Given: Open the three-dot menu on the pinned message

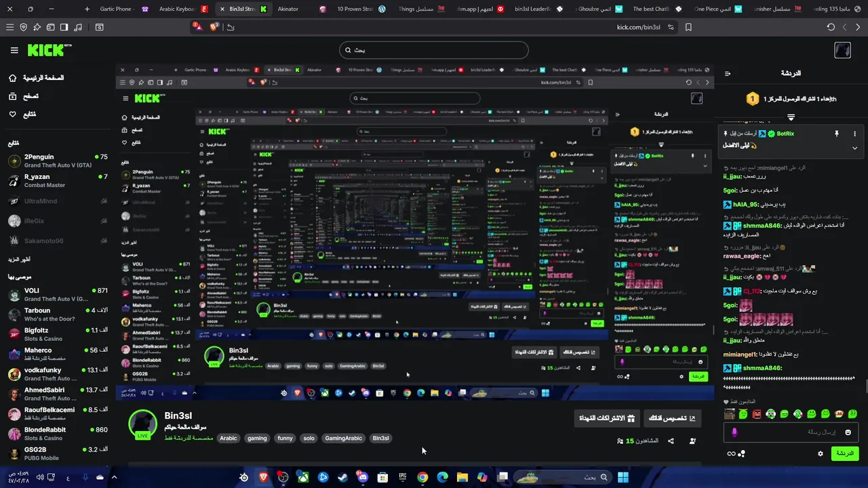Looking at the screenshot, I should (x=854, y=134).
